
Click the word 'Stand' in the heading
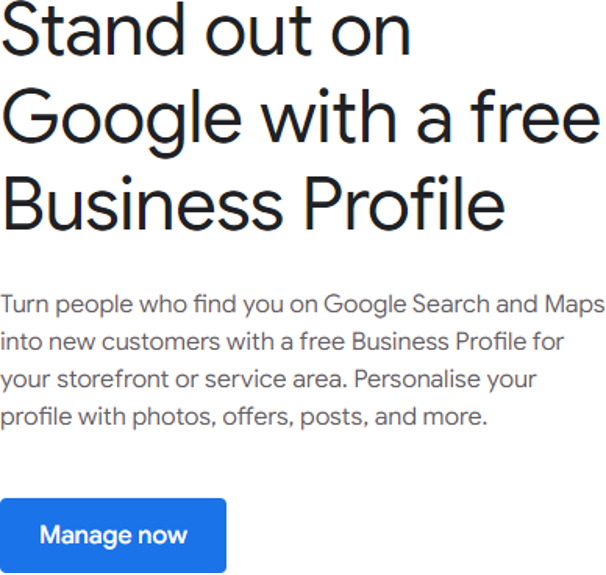coord(93,30)
